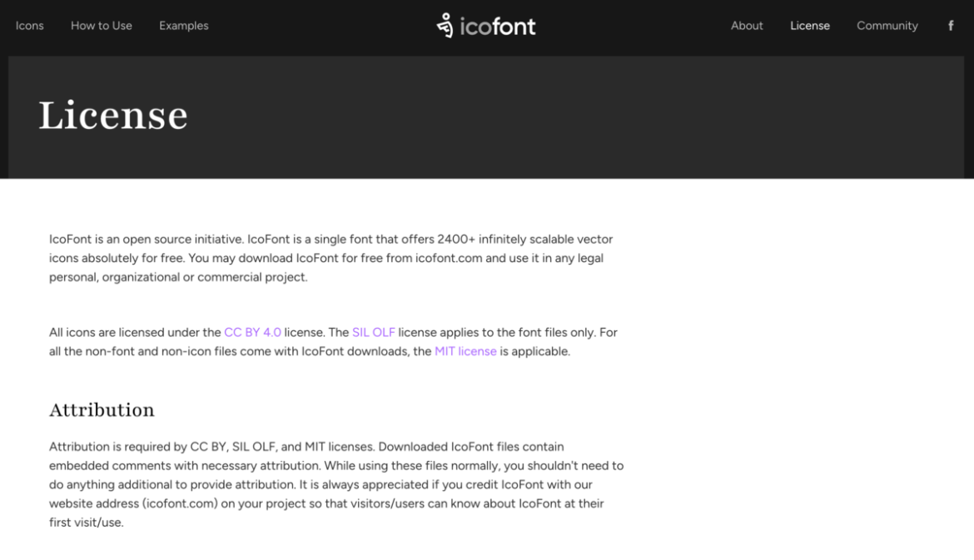Viewport: 974px width, 560px height.
Task: Visit the Examples page
Action: coord(183,26)
